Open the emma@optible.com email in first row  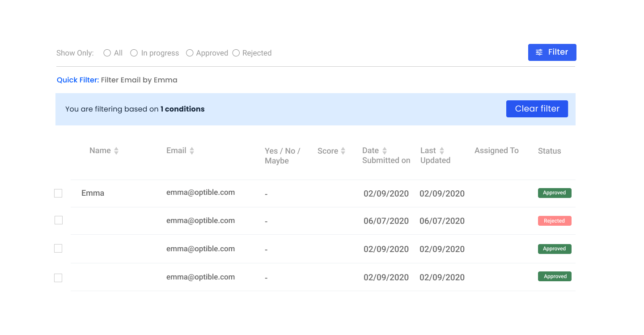200,193
